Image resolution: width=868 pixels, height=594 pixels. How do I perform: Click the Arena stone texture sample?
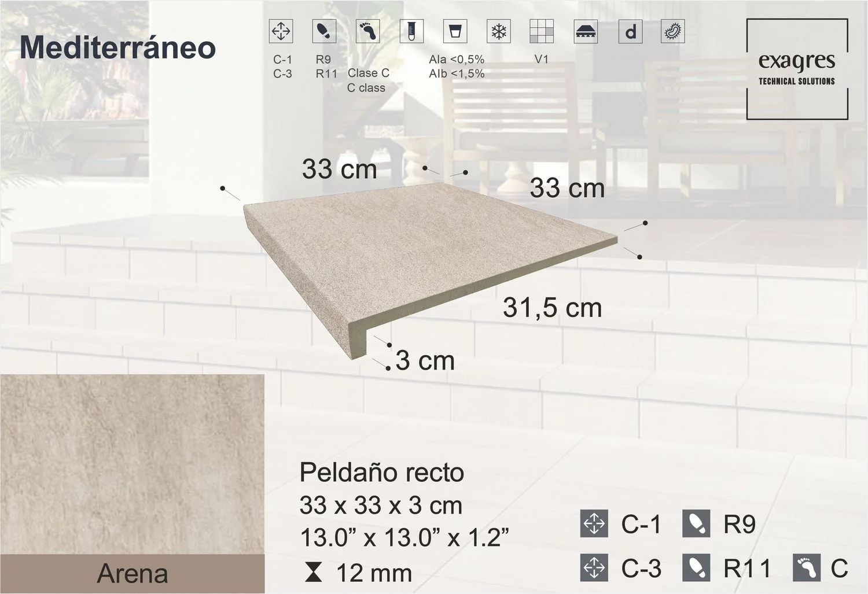(x=132, y=464)
